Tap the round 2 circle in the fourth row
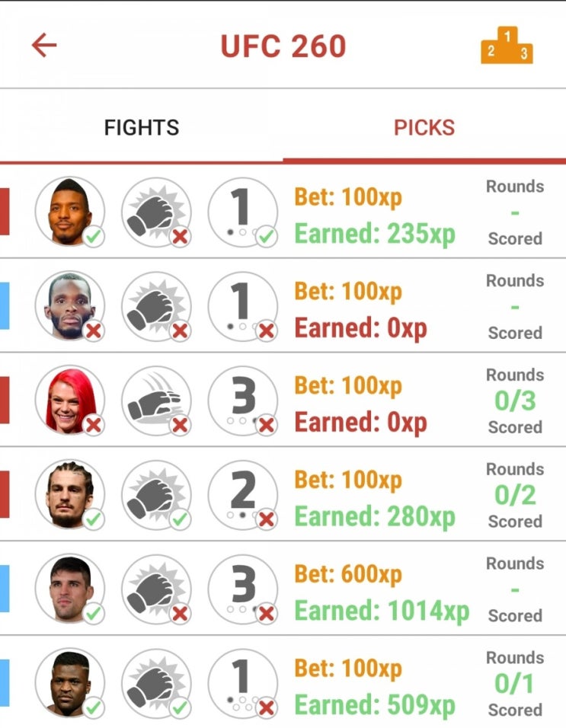 (x=243, y=494)
